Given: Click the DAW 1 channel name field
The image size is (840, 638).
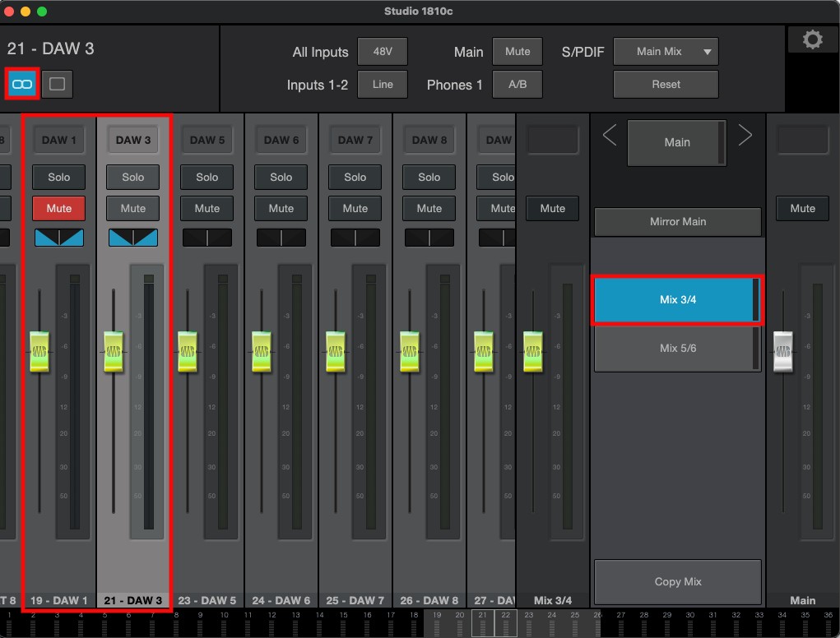Looking at the screenshot, I should point(59,141).
